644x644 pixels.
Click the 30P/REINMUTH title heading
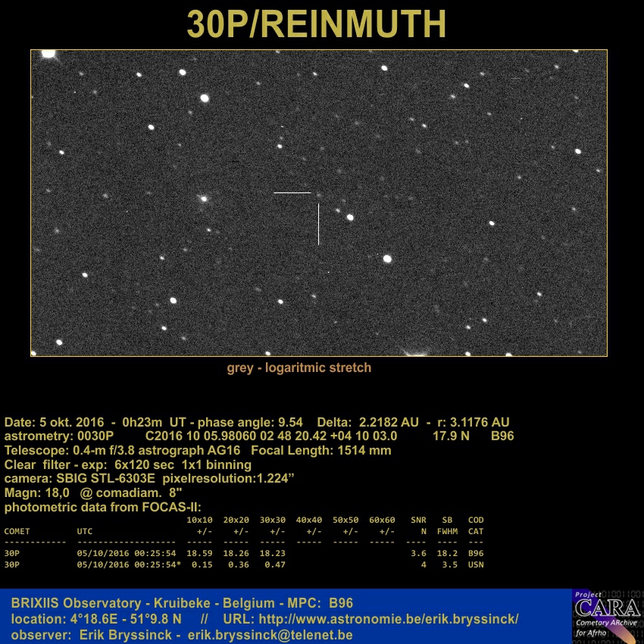(x=316, y=23)
